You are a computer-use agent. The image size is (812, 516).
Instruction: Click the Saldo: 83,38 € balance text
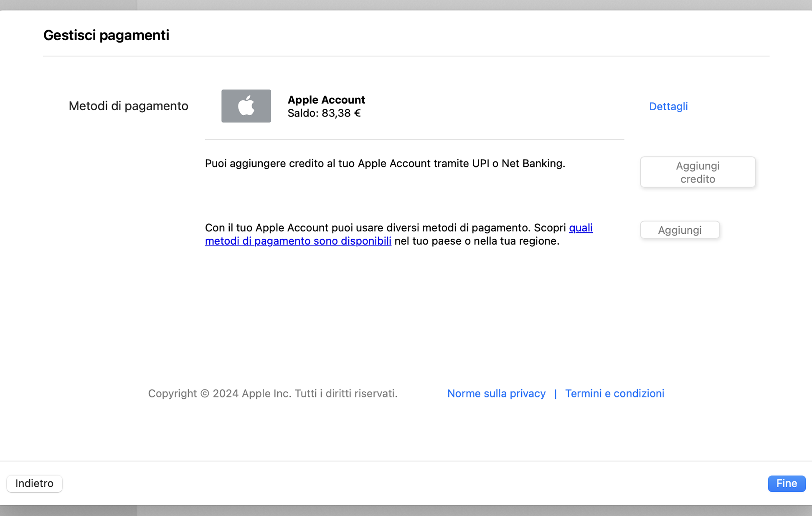(x=324, y=113)
